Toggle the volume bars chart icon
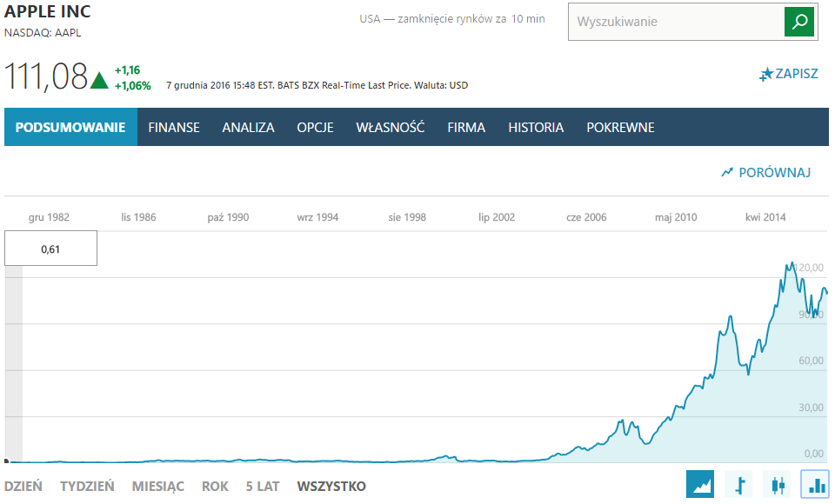This screenshot has width=835, height=504. point(815,484)
